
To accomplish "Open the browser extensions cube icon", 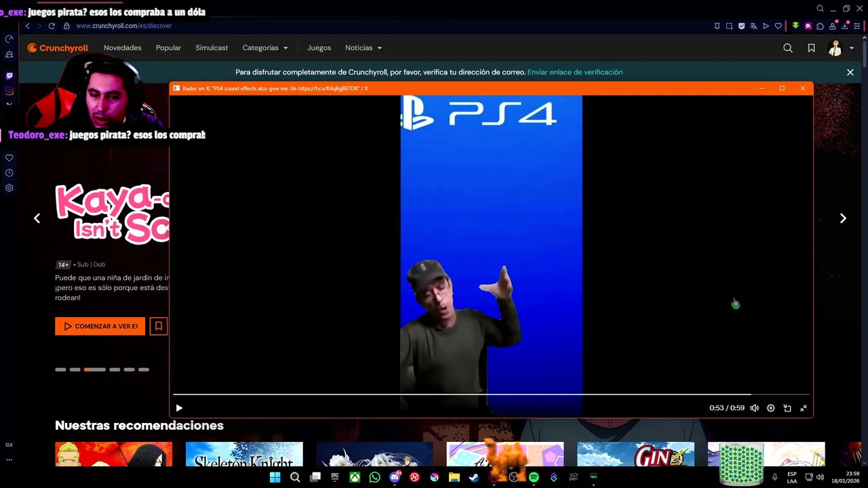I will click(820, 26).
